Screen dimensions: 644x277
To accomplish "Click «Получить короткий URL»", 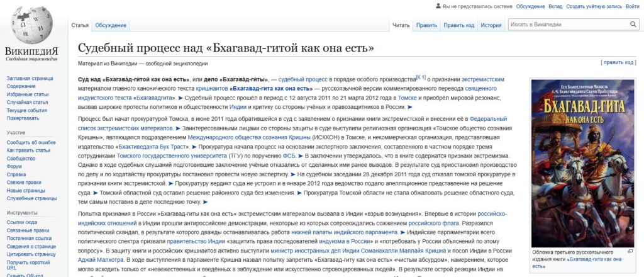I will [x=28, y=264].
